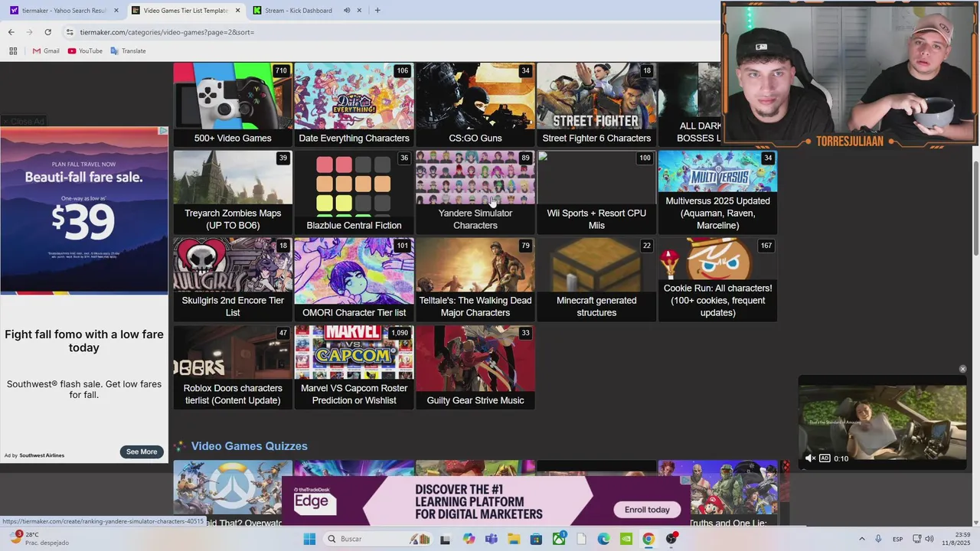Open the Chrome apps grid shortcut

13,51
